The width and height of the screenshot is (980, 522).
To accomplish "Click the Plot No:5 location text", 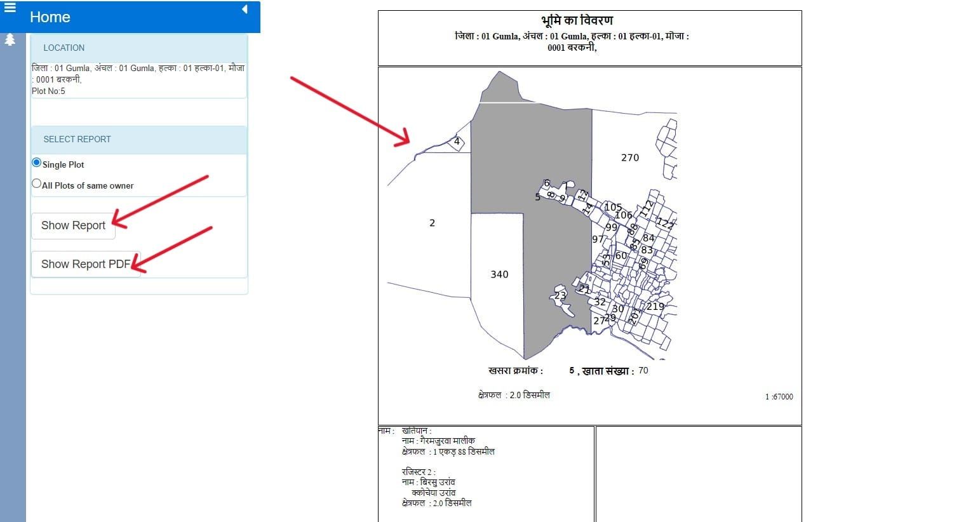I will (48, 91).
